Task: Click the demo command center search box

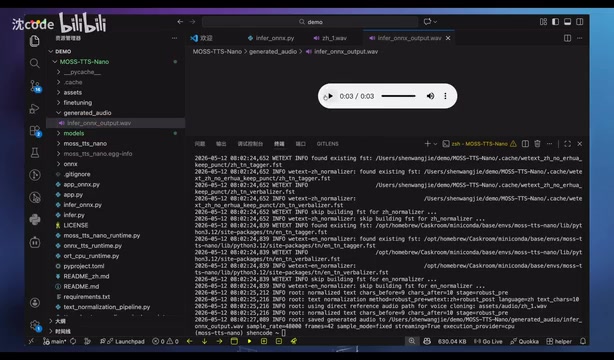Action: 310,22
